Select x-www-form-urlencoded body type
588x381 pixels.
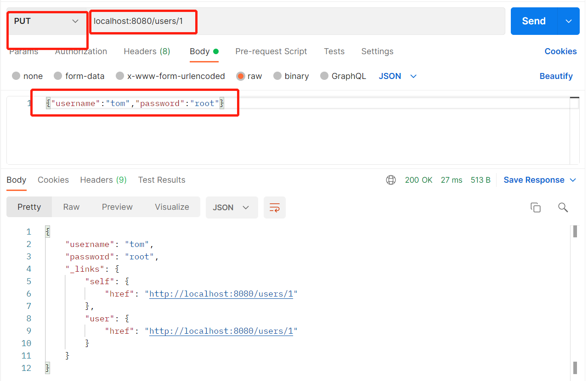coord(170,76)
